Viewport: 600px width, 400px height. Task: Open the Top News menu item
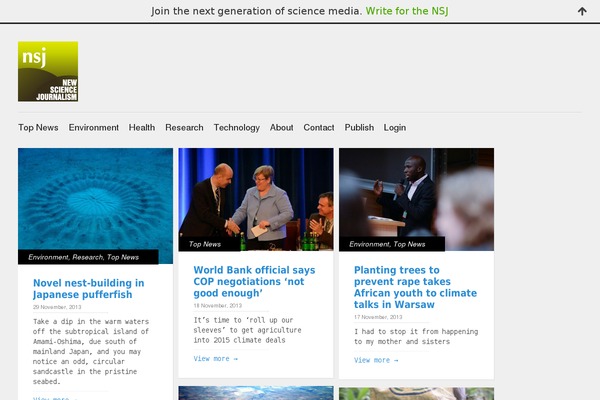(x=38, y=127)
